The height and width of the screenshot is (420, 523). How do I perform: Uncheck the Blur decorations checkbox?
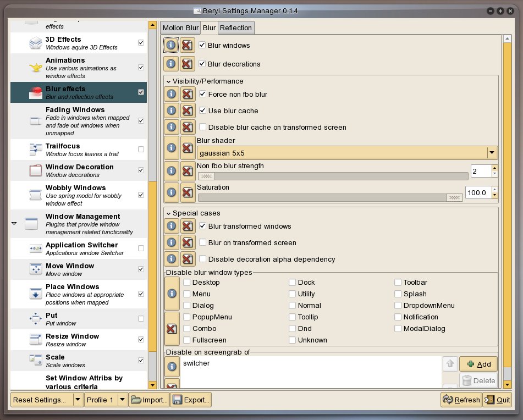(202, 64)
